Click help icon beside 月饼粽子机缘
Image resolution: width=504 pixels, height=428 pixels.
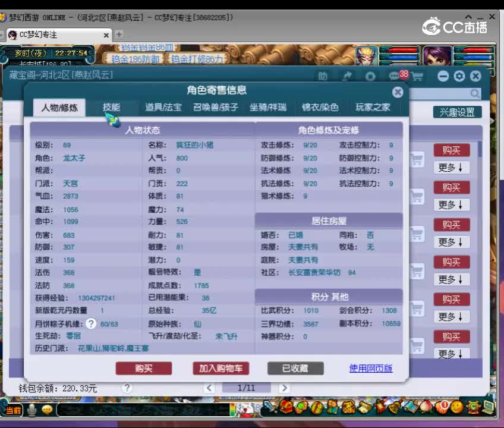[91, 323]
